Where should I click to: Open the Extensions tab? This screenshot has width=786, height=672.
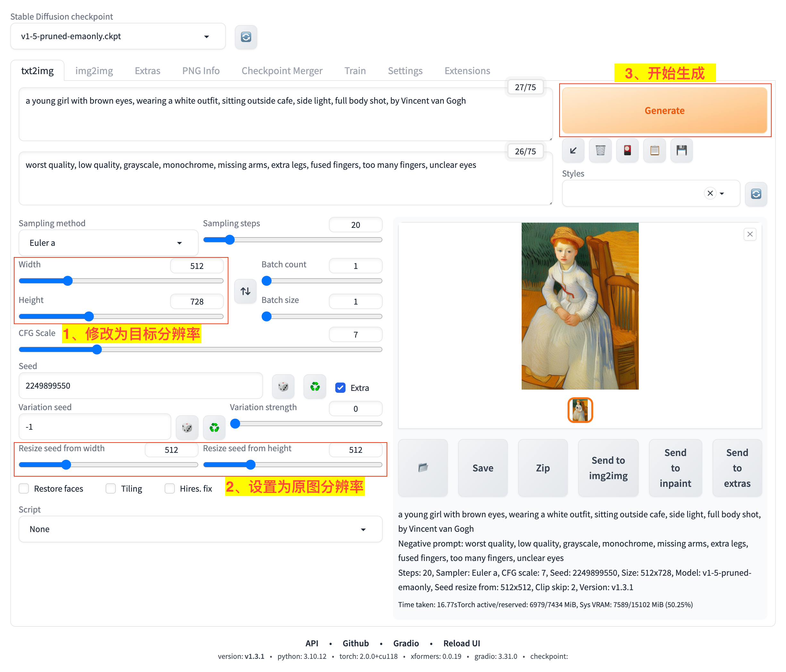point(467,71)
